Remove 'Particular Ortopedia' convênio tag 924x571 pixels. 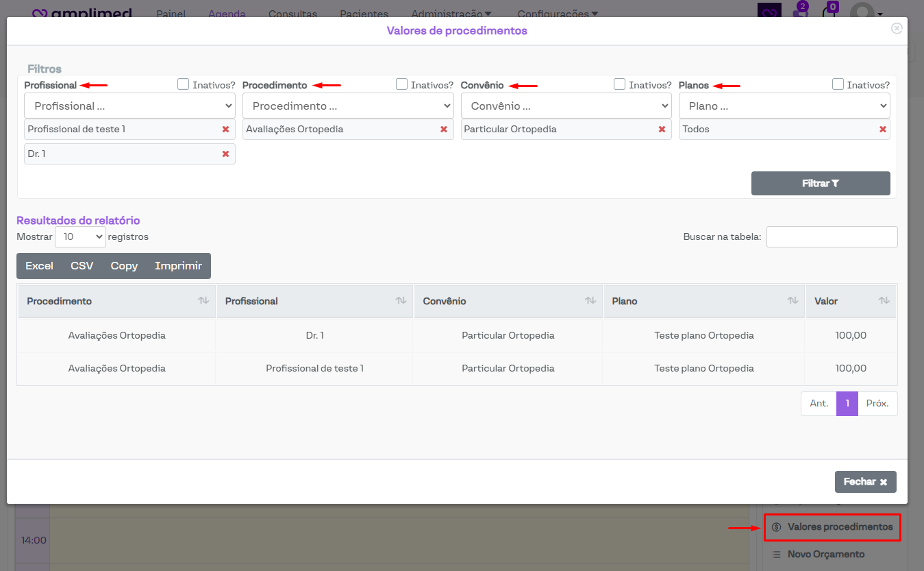click(662, 130)
